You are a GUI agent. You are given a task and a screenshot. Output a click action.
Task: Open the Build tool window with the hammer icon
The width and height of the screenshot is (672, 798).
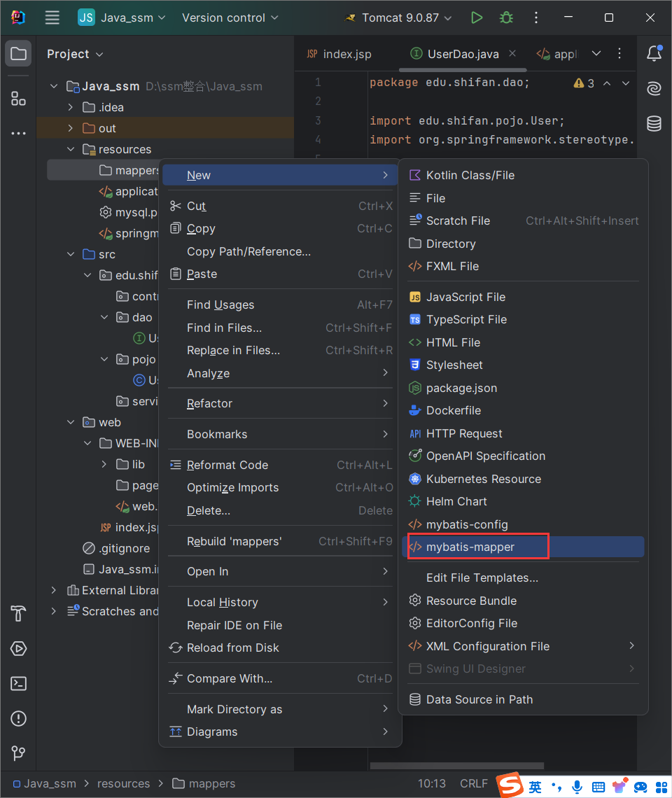[x=18, y=614]
